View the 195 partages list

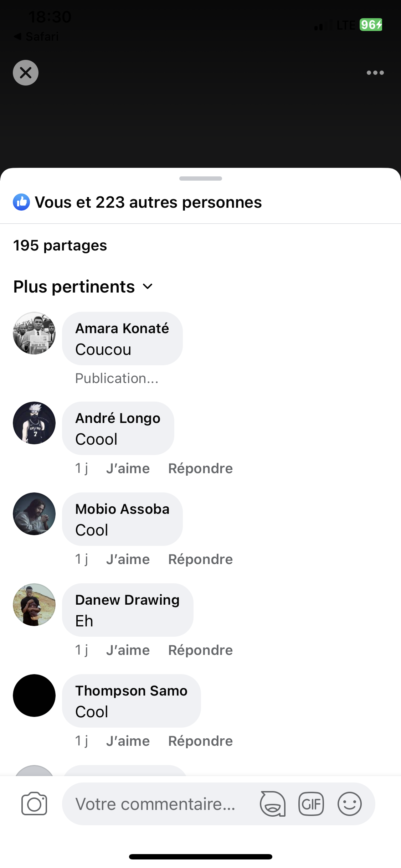[x=60, y=246]
